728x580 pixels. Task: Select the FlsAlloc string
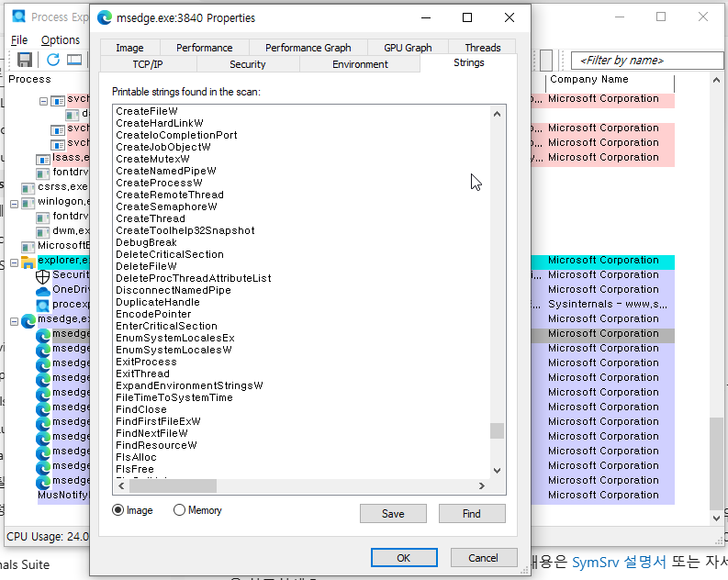click(136, 458)
